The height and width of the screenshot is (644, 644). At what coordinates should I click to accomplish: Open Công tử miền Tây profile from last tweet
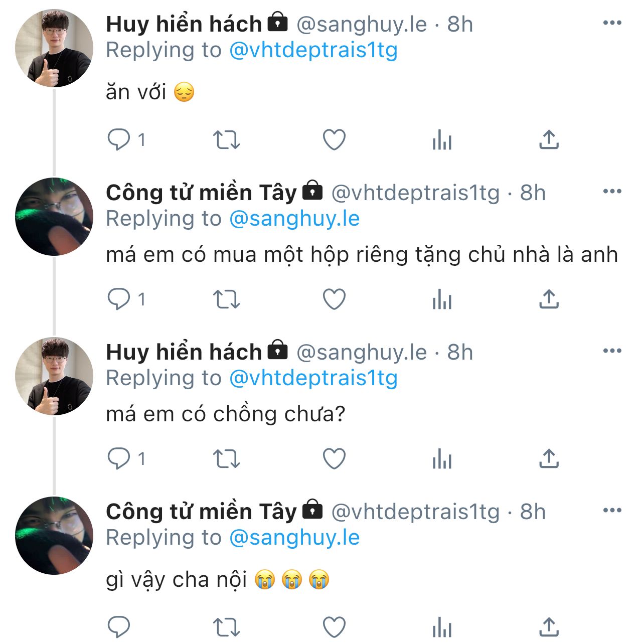click(201, 512)
